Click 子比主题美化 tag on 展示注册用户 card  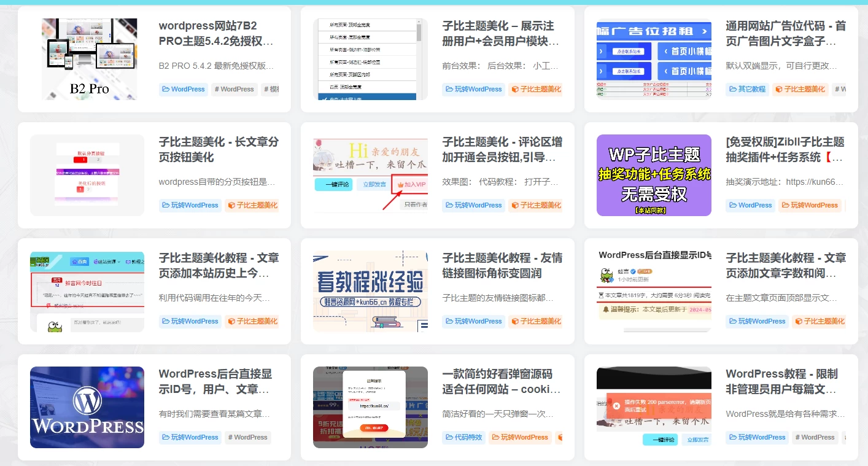coord(535,89)
